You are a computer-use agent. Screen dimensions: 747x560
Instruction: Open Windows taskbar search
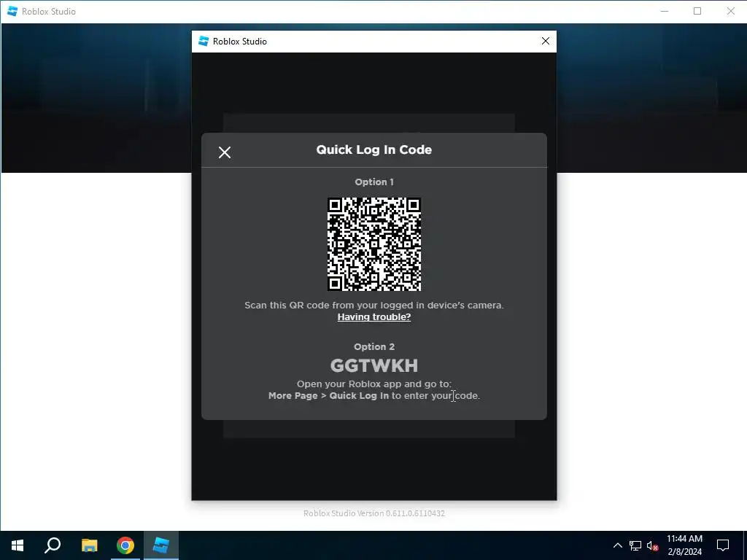coord(53,545)
